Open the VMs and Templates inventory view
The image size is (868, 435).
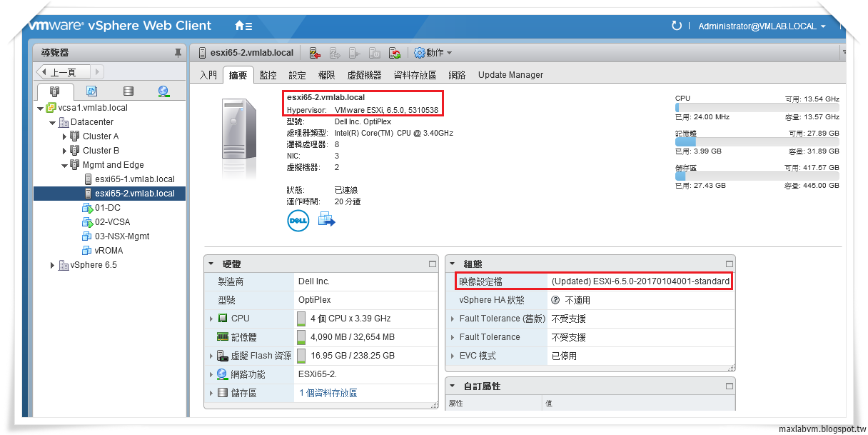tap(91, 90)
